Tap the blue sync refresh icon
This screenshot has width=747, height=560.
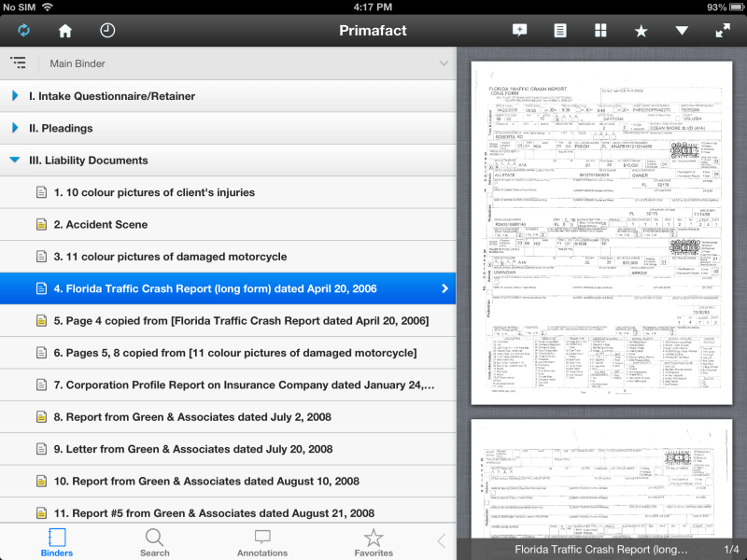click(24, 31)
